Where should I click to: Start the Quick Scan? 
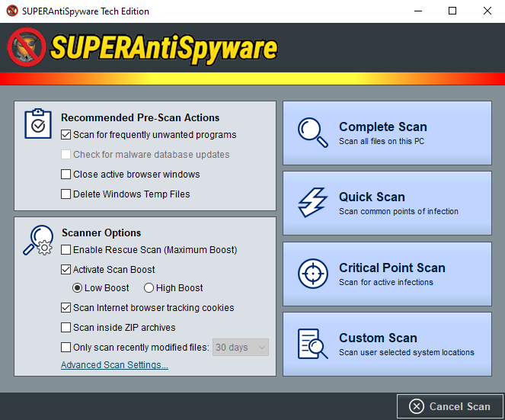pos(387,203)
